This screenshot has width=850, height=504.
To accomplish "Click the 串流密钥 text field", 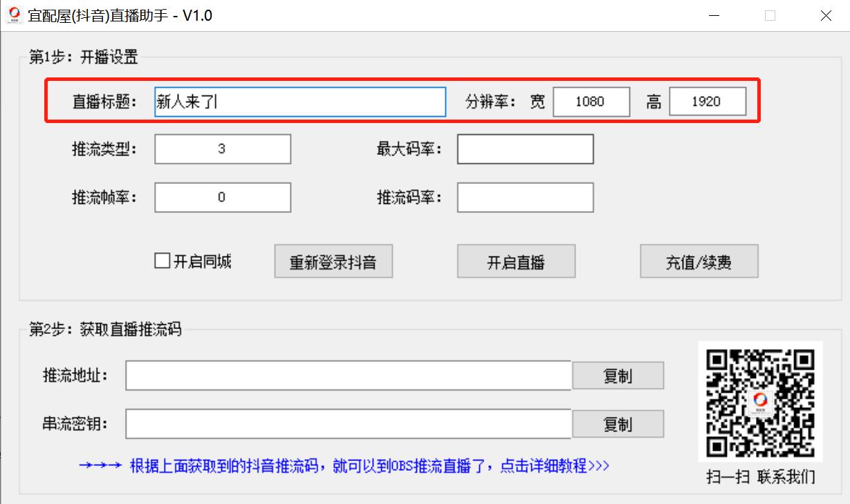I will click(x=349, y=424).
